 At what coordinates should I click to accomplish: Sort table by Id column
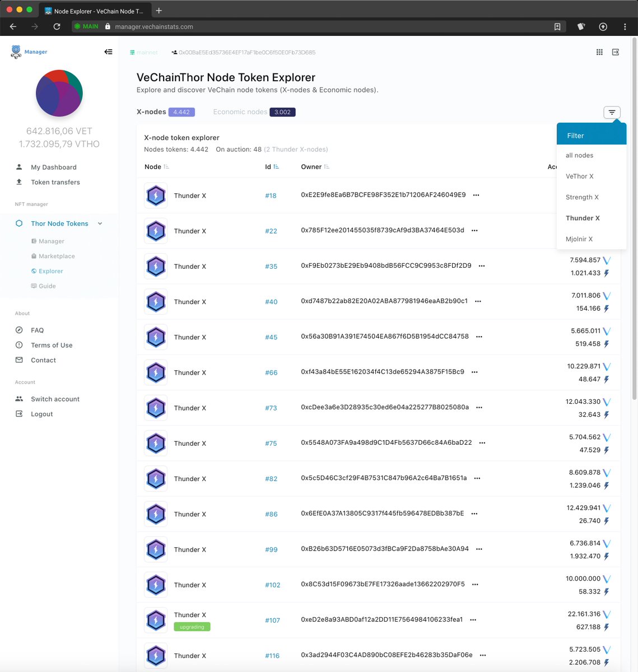[272, 167]
